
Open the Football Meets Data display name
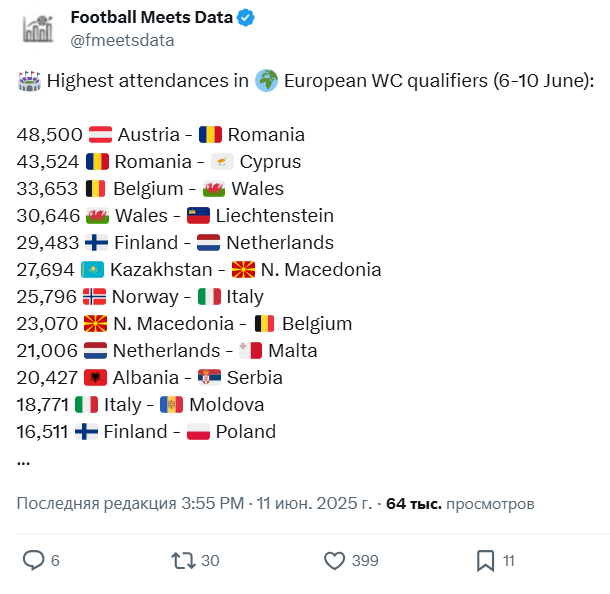tap(152, 18)
